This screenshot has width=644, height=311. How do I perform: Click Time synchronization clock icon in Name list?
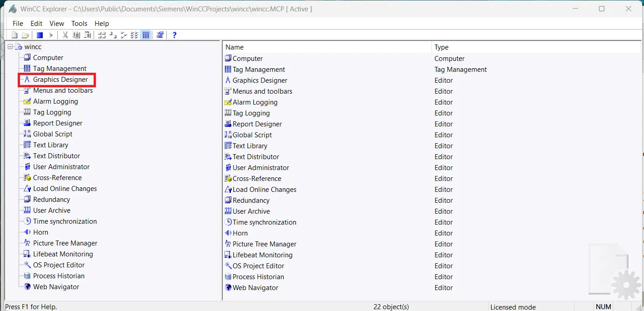coord(228,222)
